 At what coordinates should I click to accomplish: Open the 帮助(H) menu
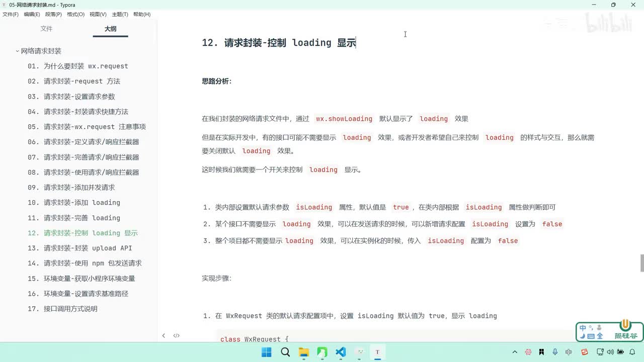point(142,14)
